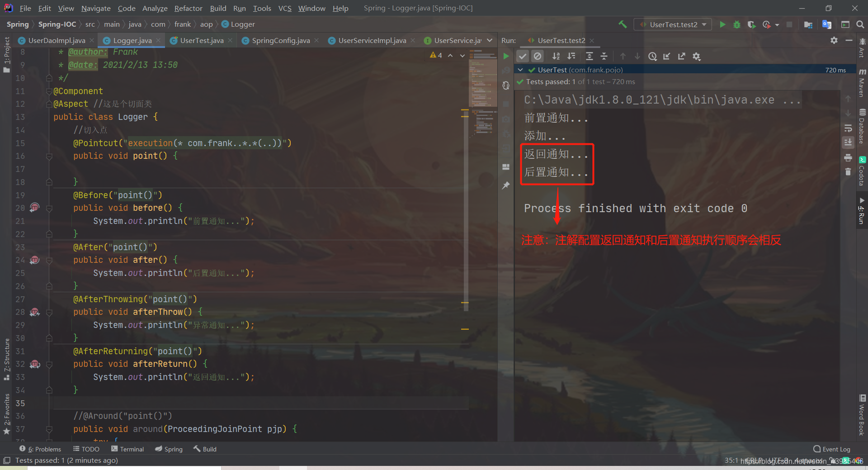868x470 pixels.
Task: Toggle the Database tool window
Action: coord(862,127)
